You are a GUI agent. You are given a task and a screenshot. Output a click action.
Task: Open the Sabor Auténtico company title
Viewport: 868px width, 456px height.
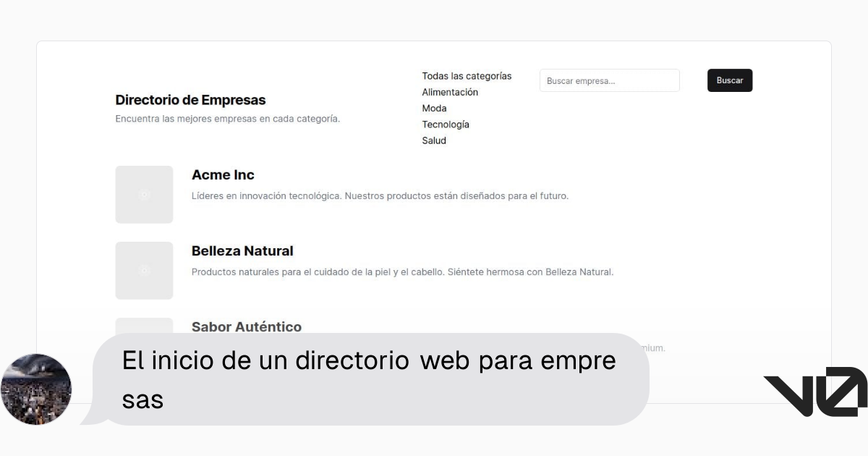click(247, 326)
